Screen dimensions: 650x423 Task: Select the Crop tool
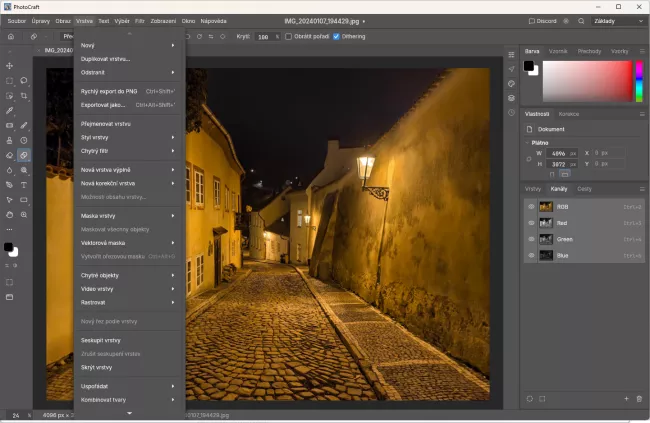[x=24, y=96]
